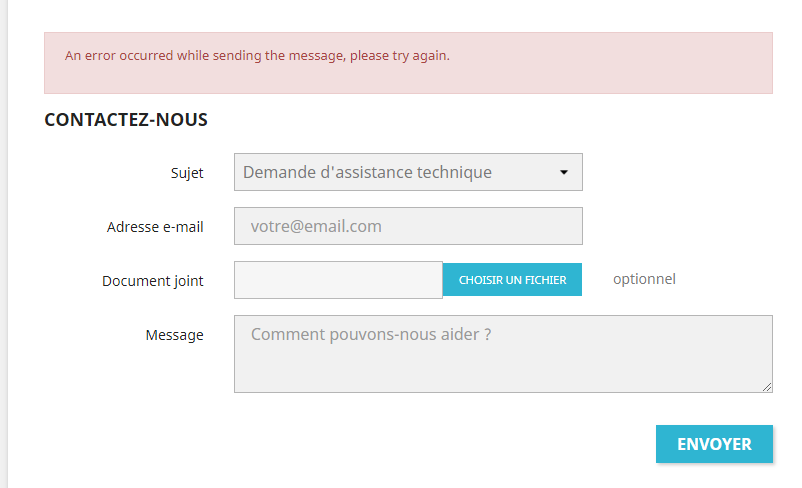Click the Sujet field label
This screenshot has width=802, height=488.
click(x=187, y=173)
